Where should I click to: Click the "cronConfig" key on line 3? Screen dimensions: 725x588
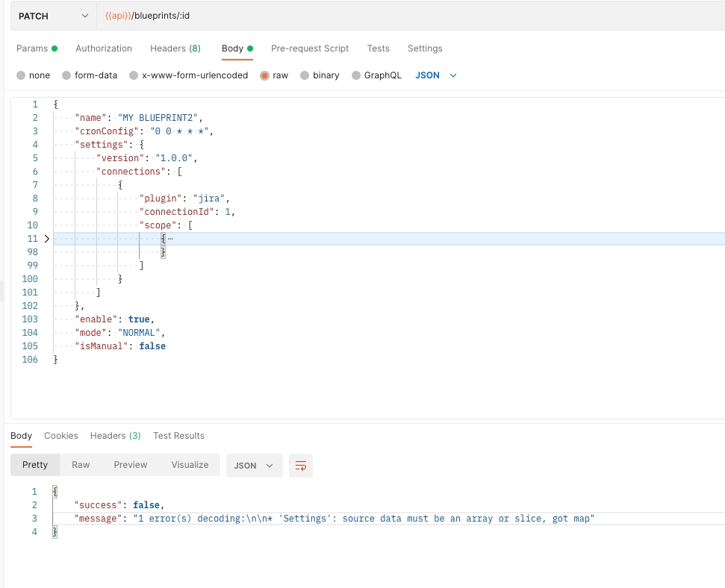tap(107, 131)
